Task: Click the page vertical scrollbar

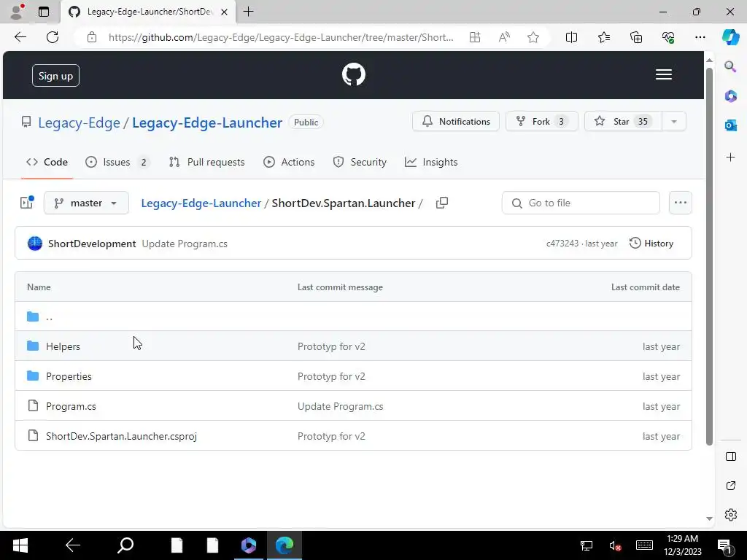Action: click(x=709, y=257)
